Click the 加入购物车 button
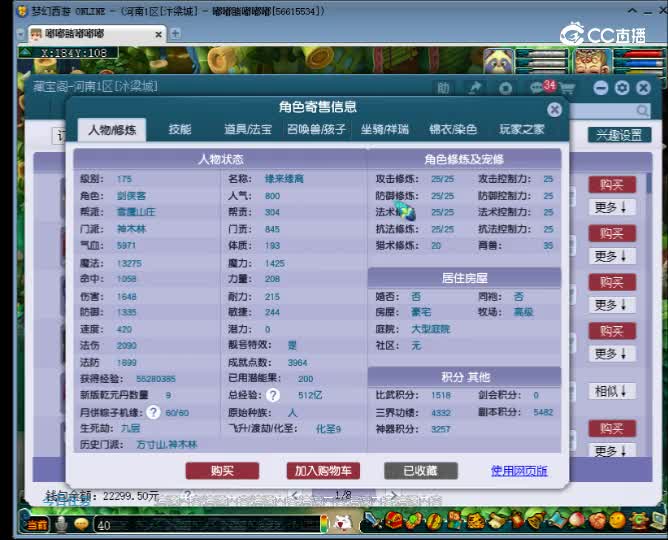The height and width of the screenshot is (540, 668). point(323,471)
